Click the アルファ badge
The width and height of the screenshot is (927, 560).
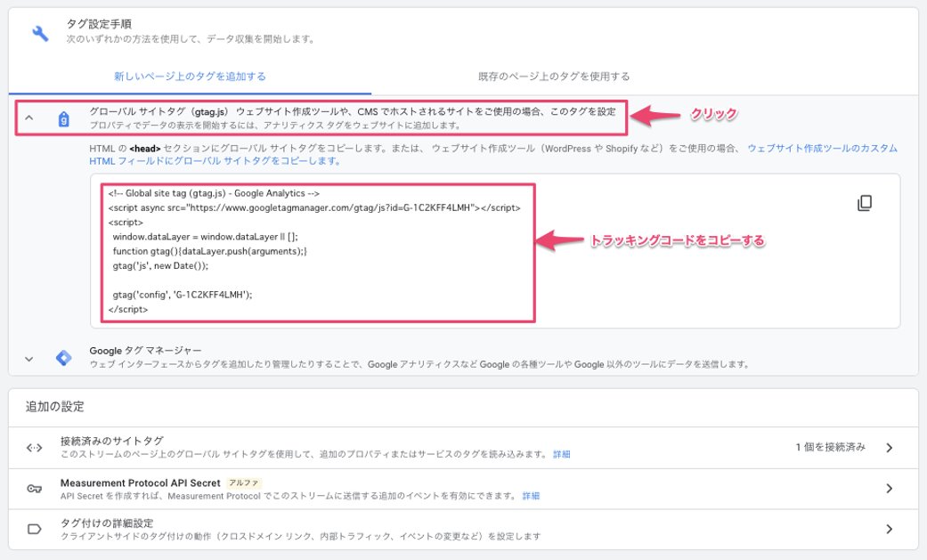pyautogui.click(x=244, y=483)
